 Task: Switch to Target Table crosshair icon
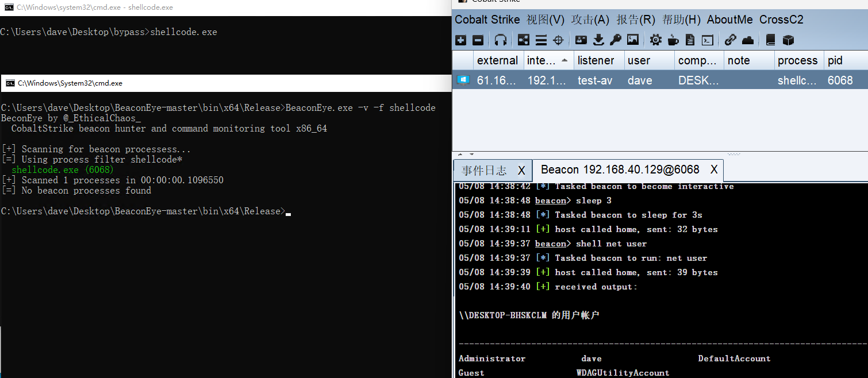tap(558, 40)
